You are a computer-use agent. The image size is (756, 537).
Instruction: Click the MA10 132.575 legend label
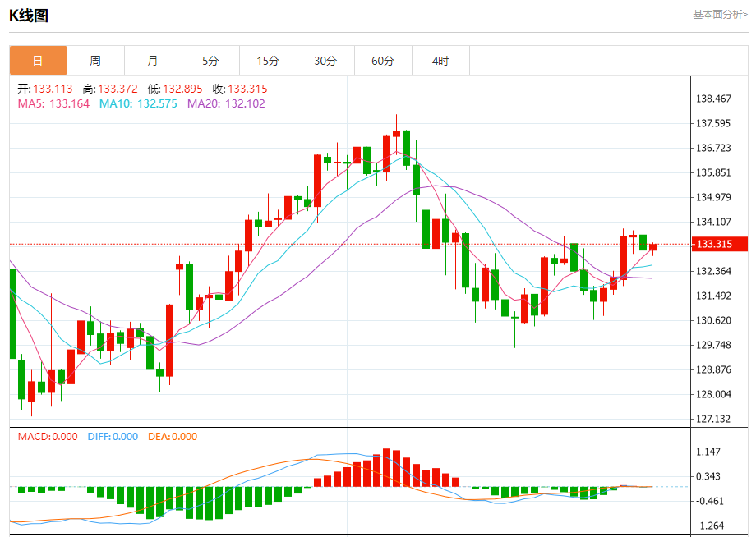coord(138,103)
